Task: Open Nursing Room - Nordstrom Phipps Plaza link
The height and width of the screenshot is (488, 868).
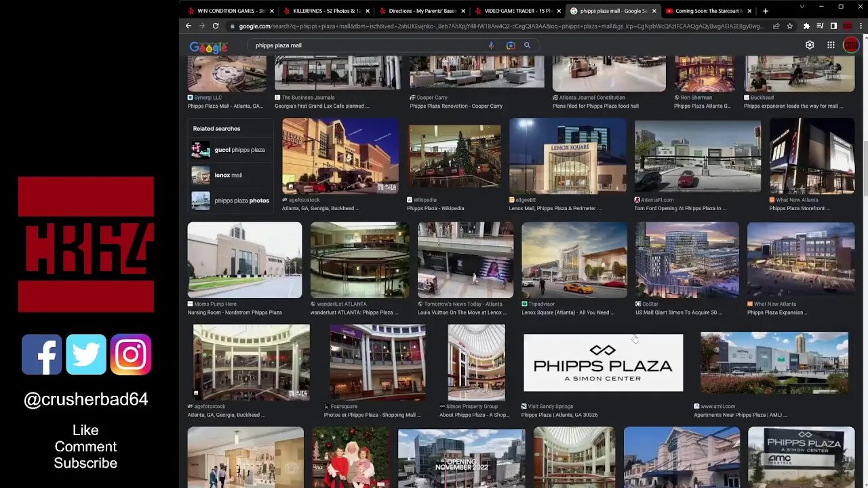Action: [x=235, y=312]
